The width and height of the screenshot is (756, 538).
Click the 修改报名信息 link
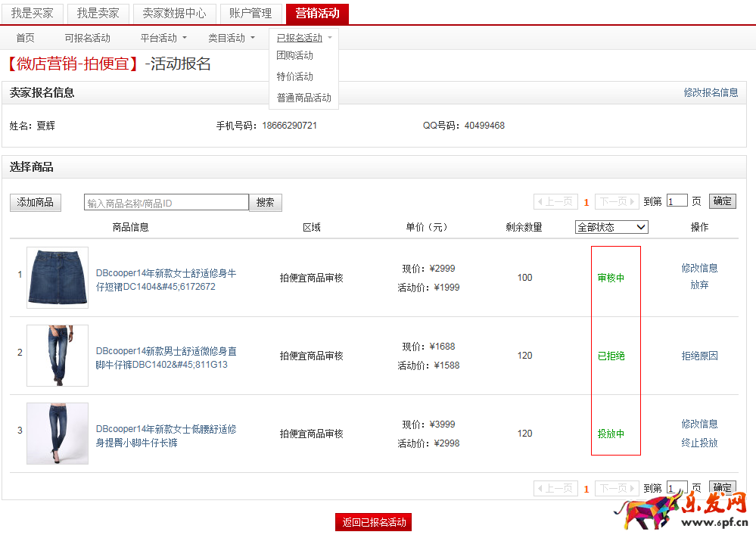711,92
